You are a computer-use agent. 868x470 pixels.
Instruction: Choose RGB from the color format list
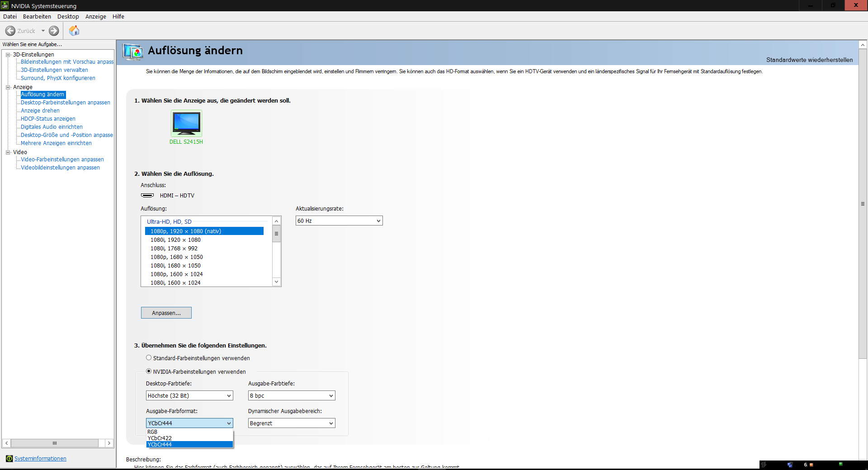point(189,432)
